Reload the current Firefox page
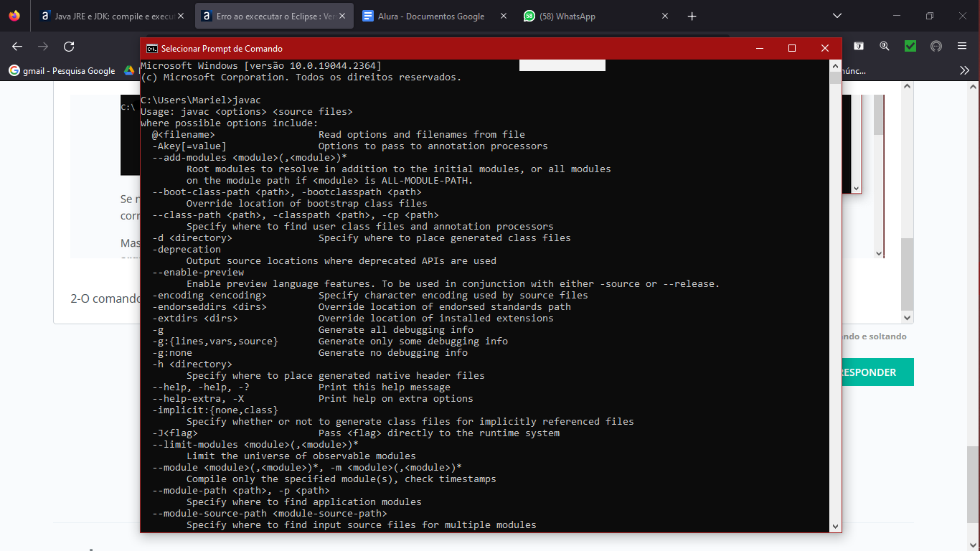980x551 pixels. (x=69, y=46)
